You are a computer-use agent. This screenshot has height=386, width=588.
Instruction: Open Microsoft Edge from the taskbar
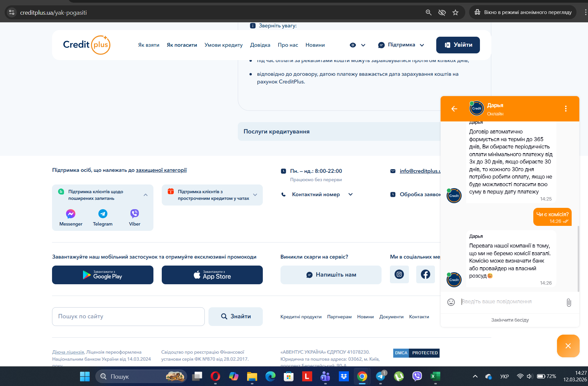(270, 376)
